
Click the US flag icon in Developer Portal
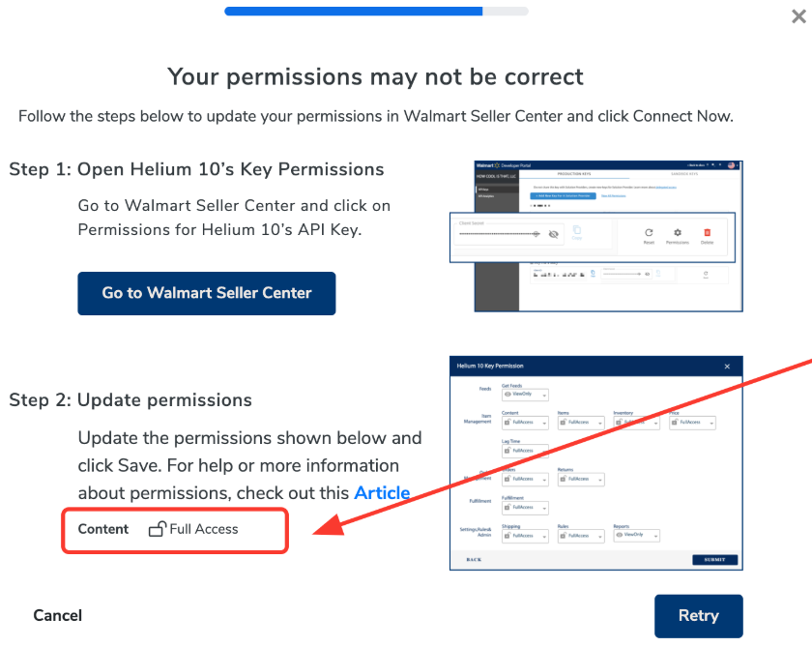tap(733, 165)
